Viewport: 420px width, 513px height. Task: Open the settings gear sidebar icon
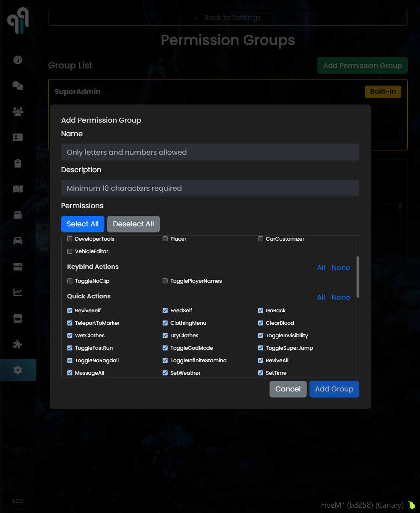18,370
